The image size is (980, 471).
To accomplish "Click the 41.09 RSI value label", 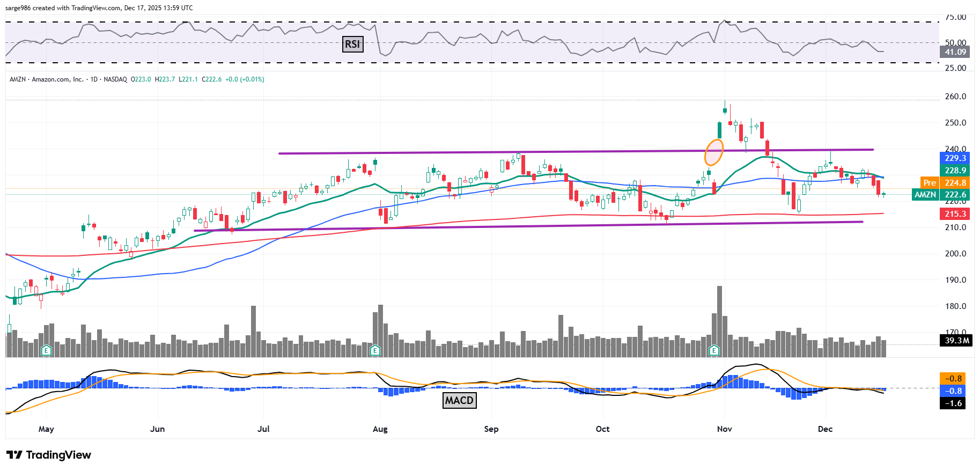I will click(955, 52).
